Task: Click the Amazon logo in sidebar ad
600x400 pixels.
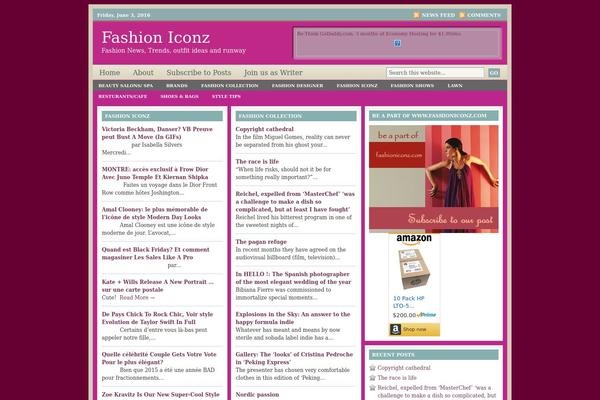Action: (x=414, y=239)
